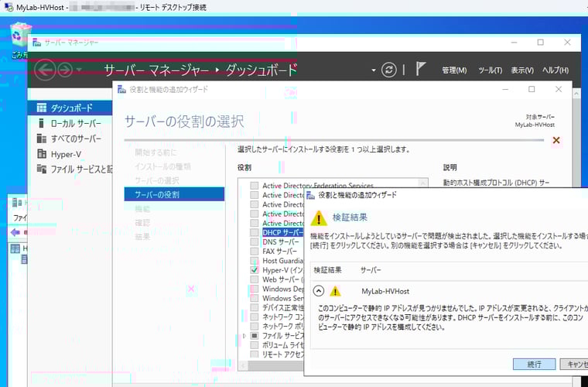Click the scroll-left arrow of roles list scrollbar
This screenshot has width=588, height=387.
tap(243, 365)
